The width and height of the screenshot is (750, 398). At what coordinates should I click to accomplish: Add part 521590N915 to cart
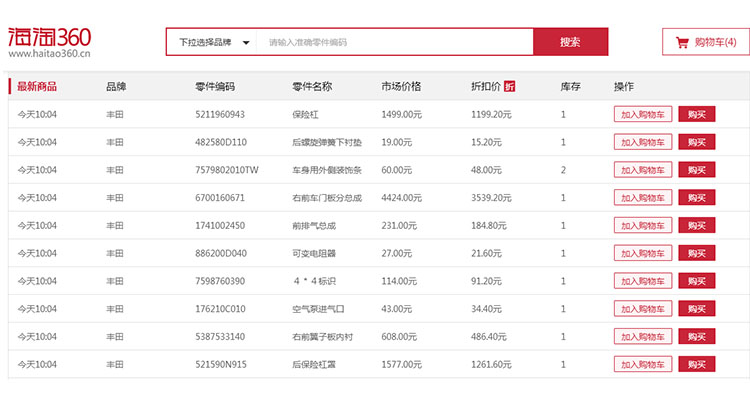643,364
